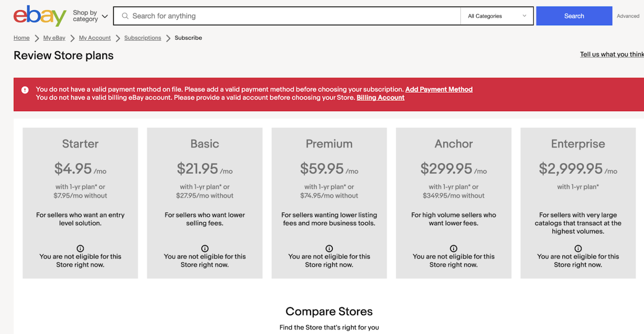Open the Shop by category menu
Image resolution: width=644 pixels, height=334 pixels.
coord(85,16)
